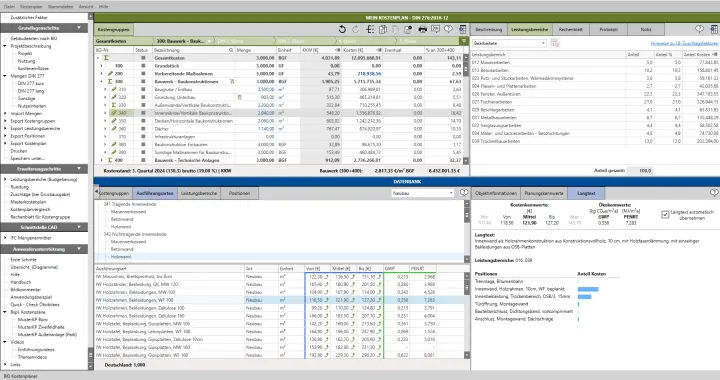The width and height of the screenshot is (720, 380).
Task: Open Quick - Check Ökobilanz in sidebar
Action: pyautogui.click(x=35, y=304)
